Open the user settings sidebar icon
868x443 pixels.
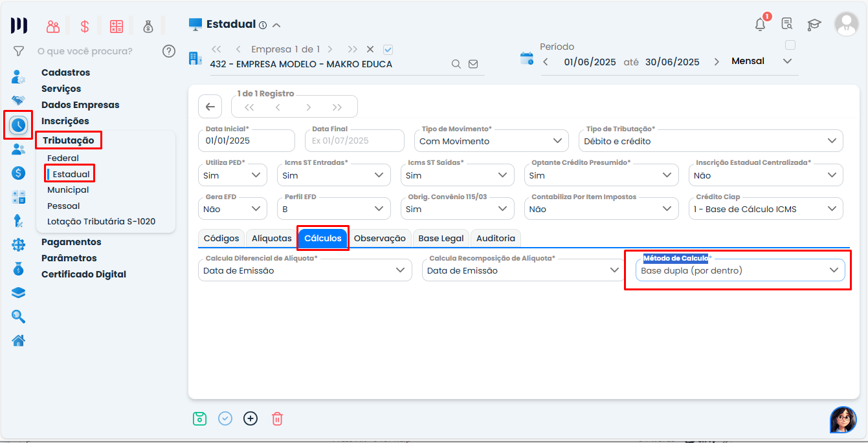[x=19, y=77]
